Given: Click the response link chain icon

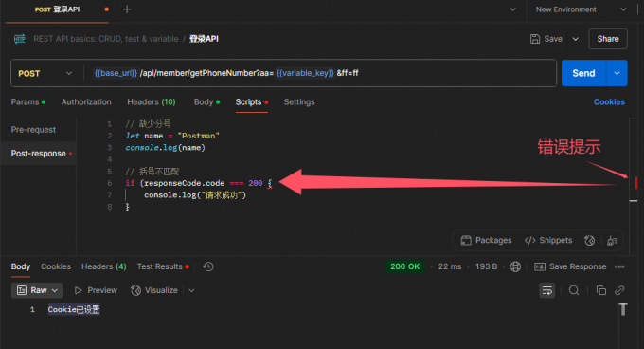Looking at the screenshot, I should (x=619, y=290).
